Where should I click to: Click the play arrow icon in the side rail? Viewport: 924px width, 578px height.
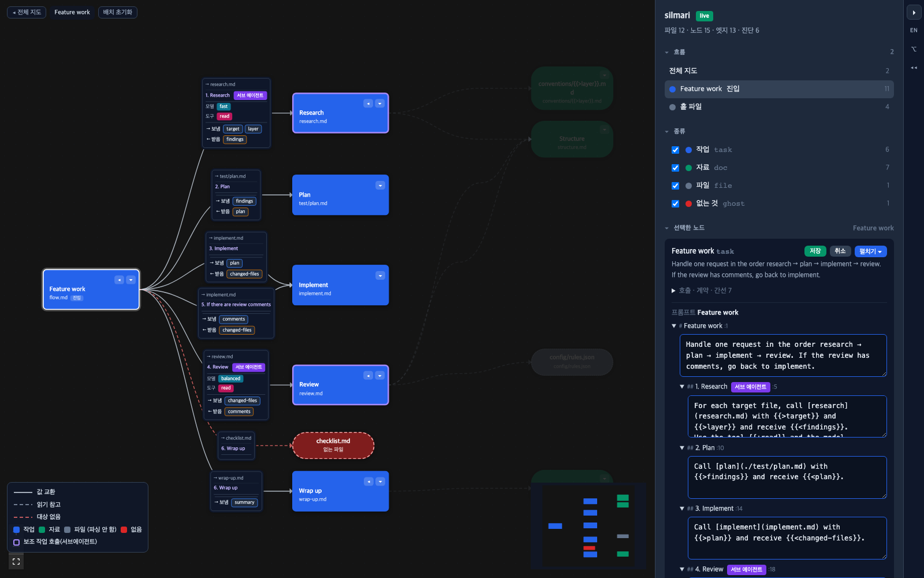point(914,12)
